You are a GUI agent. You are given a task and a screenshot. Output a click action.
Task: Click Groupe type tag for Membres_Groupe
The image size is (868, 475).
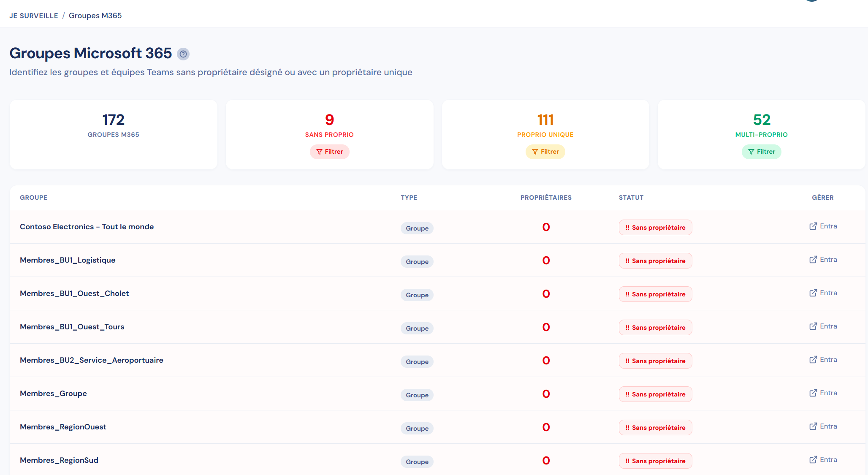(417, 395)
